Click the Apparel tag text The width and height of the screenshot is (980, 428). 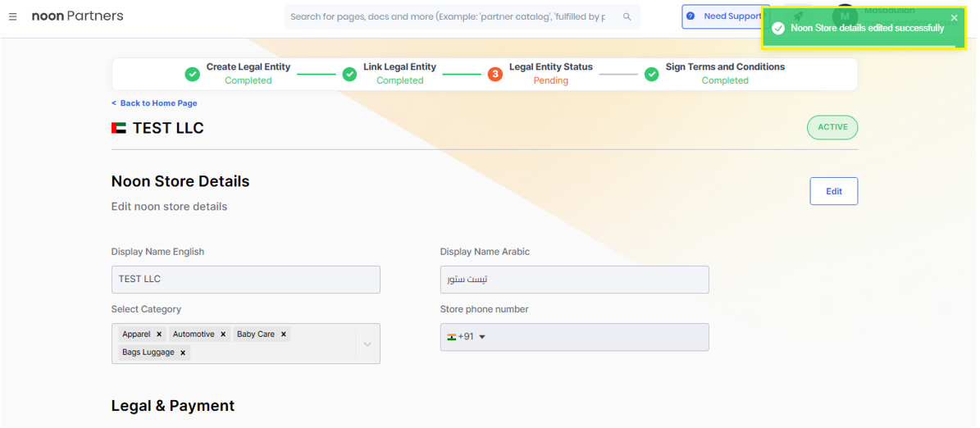136,335
